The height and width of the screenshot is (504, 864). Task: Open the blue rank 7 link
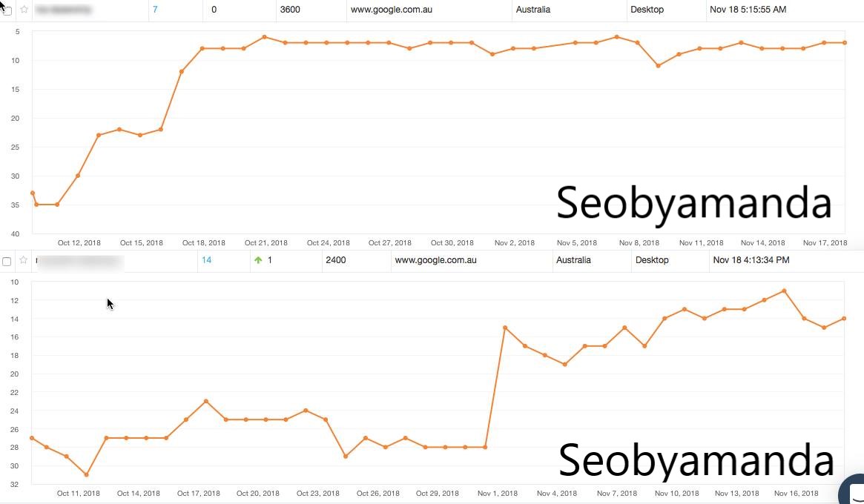(x=155, y=10)
